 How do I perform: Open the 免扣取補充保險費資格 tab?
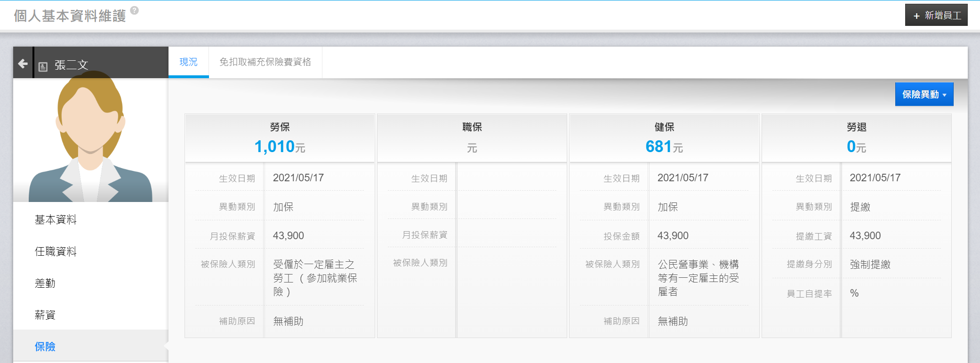265,62
